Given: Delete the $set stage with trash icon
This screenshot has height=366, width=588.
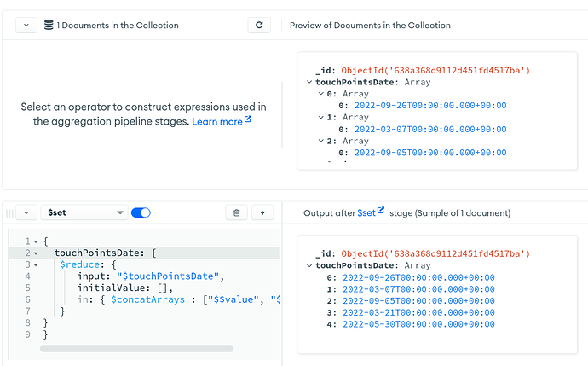Looking at the screenshot, I should coord(237,212).
